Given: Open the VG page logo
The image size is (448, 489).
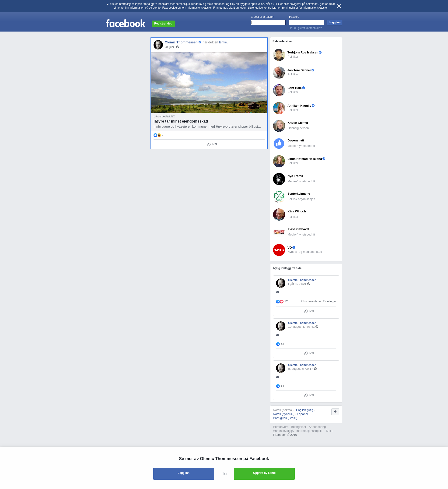Looking at the screenshot, I should coord(279,250).
